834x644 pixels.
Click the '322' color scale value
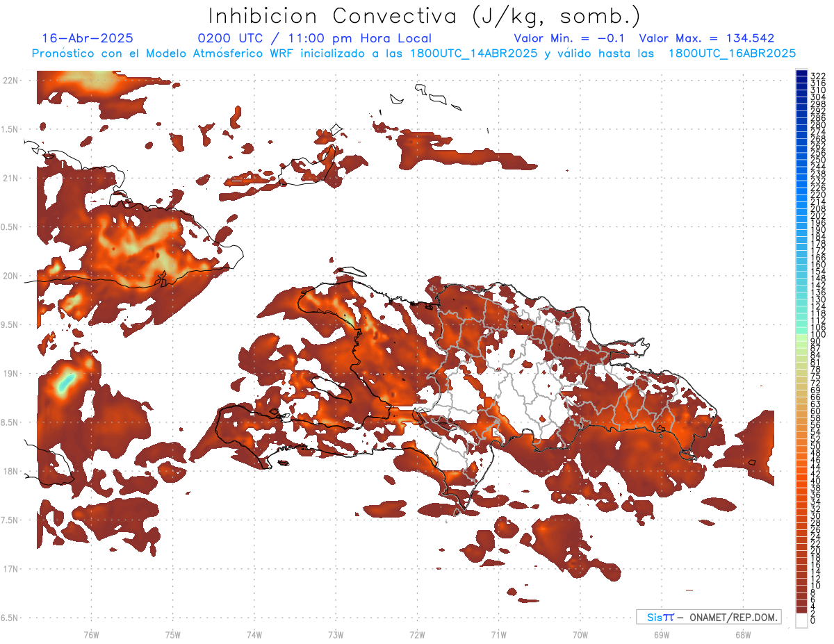(818, 75)
